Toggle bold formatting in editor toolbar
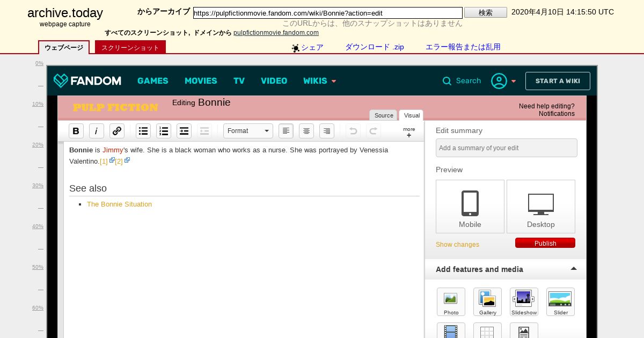Image resolution: width=644 pixels, height=338 pixels. (x=76, y=131)
